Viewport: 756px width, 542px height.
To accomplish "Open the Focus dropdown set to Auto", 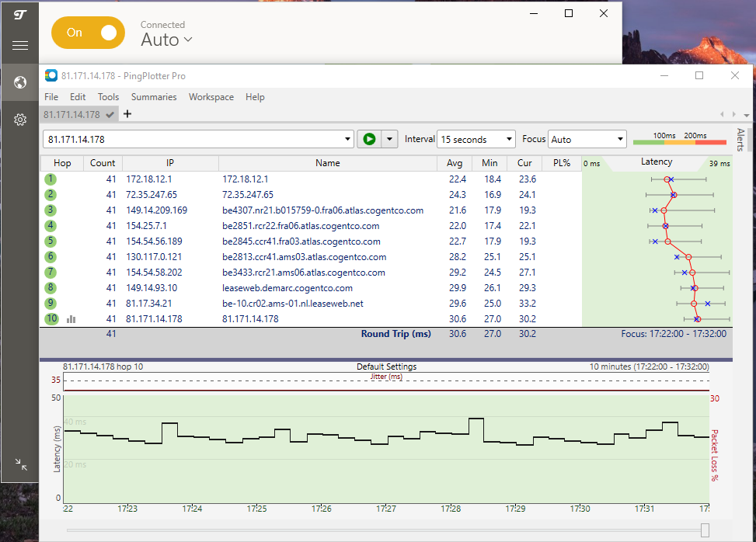I will click(x=587, y=138).
